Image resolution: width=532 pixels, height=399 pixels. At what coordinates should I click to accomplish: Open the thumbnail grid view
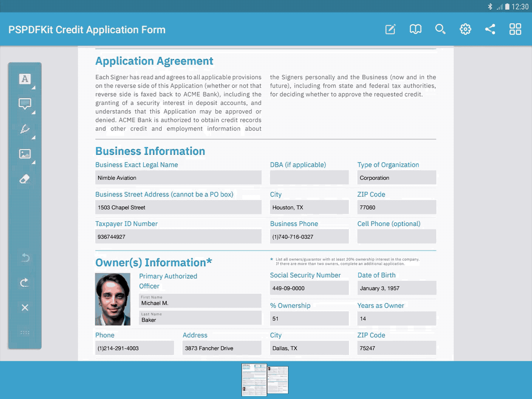pyautogui.click(x=515, y=29)
